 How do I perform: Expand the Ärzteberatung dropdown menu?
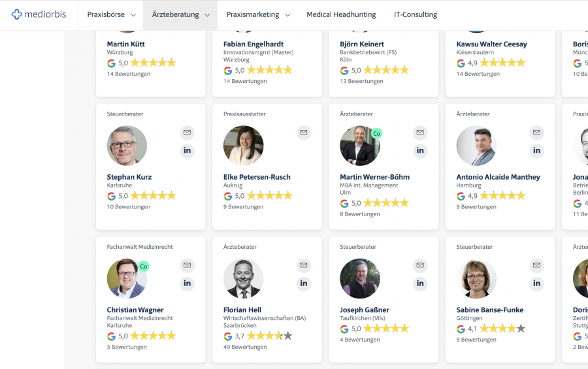point(180,14)
